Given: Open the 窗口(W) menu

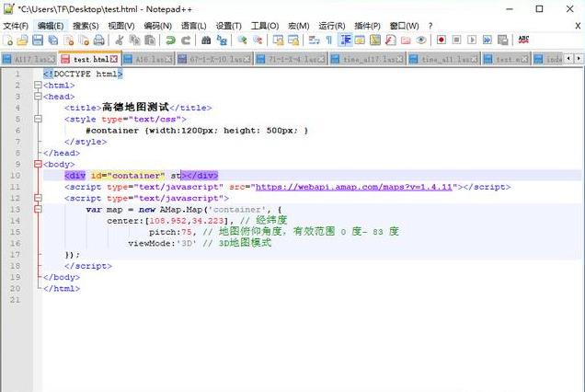Looking at the screenshot, I should click(x=404, y=26).
